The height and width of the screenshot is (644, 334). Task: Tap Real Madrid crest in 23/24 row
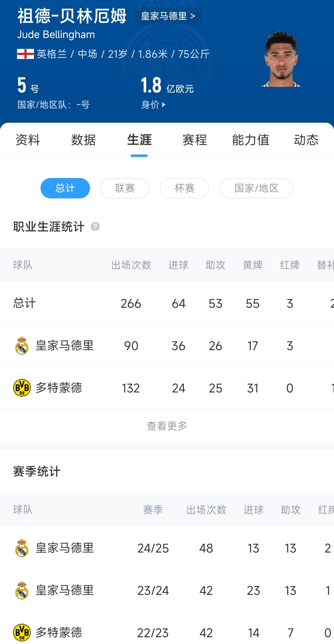22,590
